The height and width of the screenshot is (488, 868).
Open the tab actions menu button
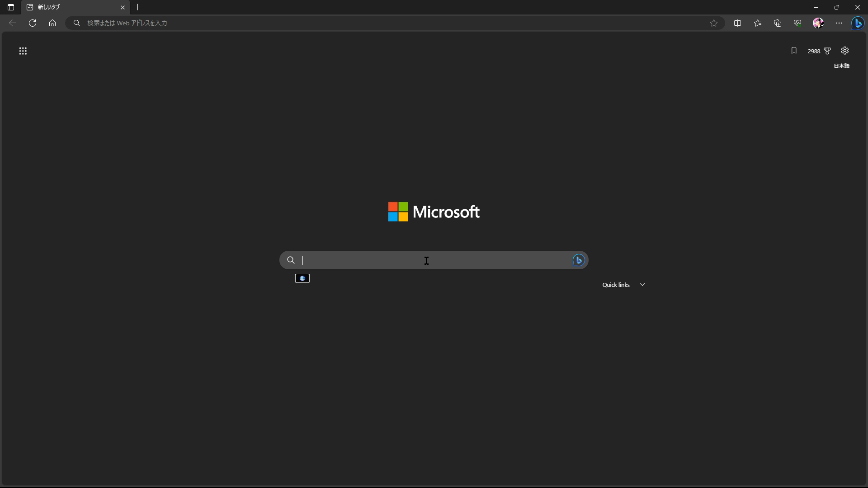(11, 7)
